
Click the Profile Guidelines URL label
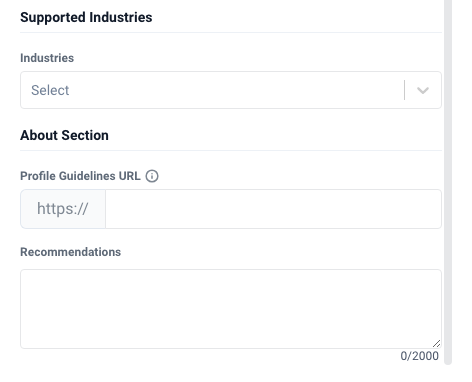80,176
